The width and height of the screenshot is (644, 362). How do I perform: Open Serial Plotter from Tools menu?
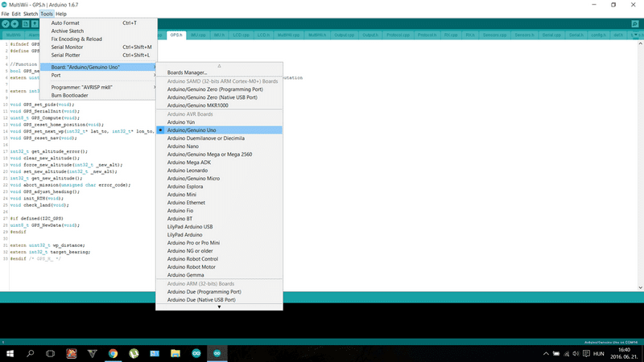98,55
